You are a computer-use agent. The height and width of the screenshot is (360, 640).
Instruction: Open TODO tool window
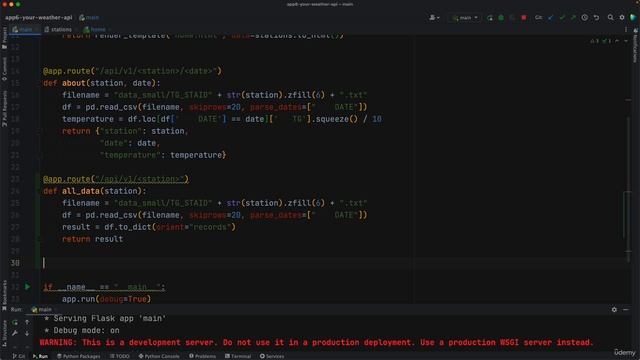[x=120, y=356]
